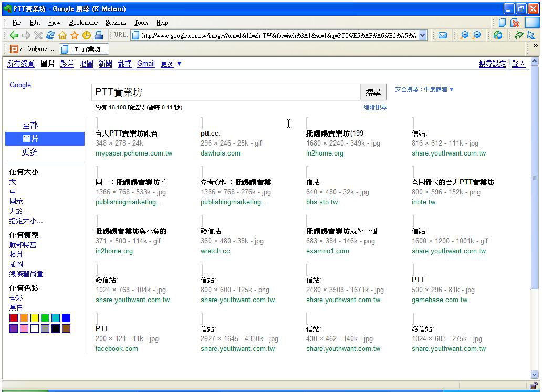Open History via the clock icon
The image size is (542, 392).
(x=86, y=36)
